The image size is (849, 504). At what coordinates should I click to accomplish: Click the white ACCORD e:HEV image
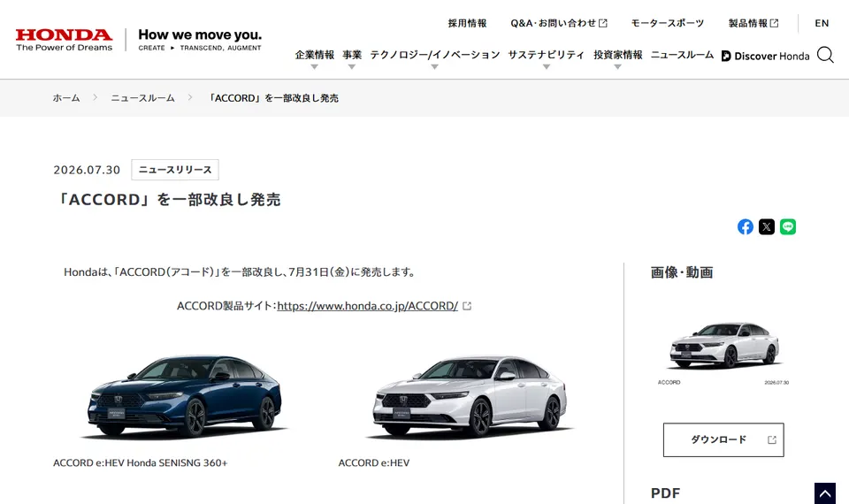tap(470, 397)
